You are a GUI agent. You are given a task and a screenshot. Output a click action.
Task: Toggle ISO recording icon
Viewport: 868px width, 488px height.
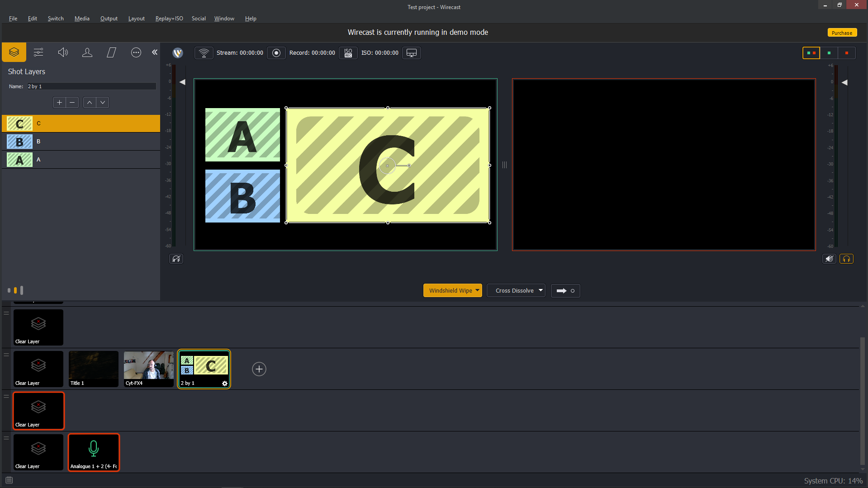(x=348, y=53)
